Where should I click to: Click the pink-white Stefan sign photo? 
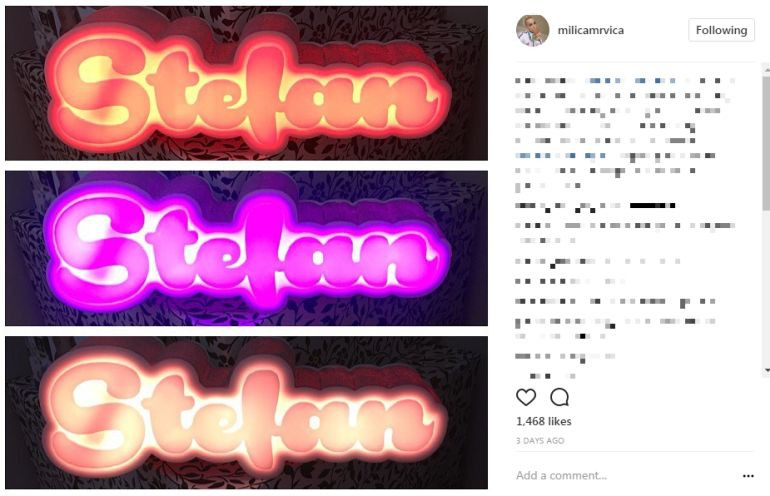(x=247, y=413)
